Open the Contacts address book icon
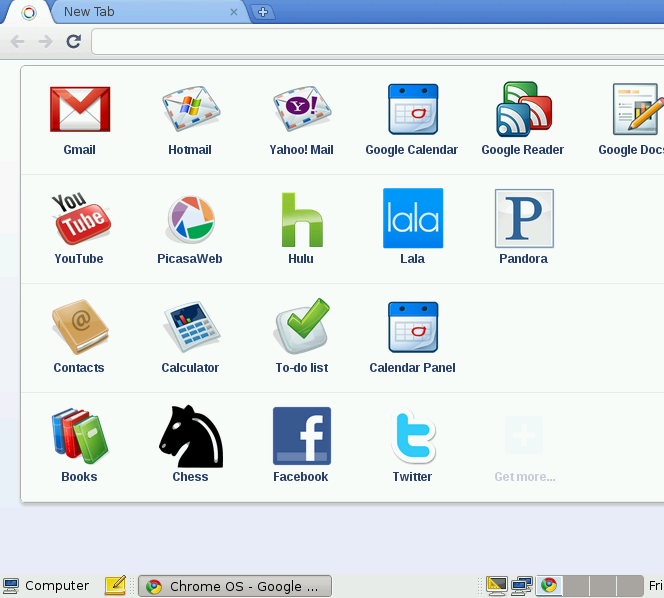The height and width of the screenshot is (598, 664). (80, 327)
